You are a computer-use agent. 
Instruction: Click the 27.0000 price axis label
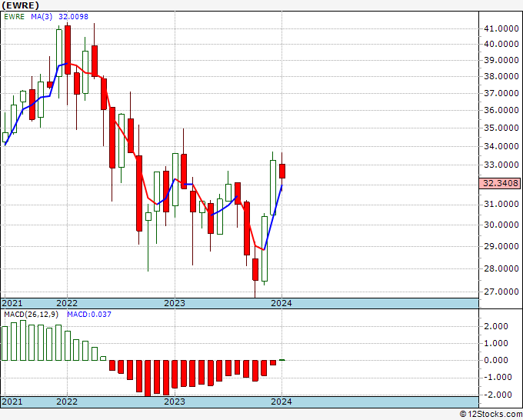pos(501,292)
